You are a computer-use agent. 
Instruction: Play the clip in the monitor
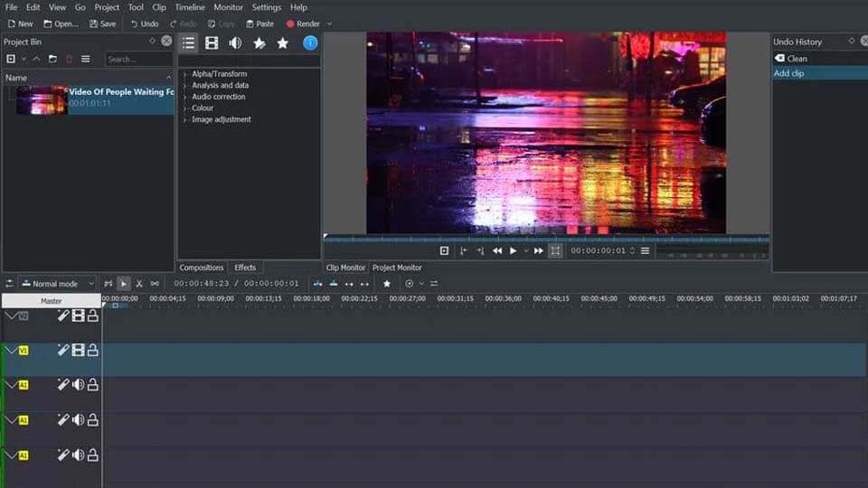click(x=514, y=250)
